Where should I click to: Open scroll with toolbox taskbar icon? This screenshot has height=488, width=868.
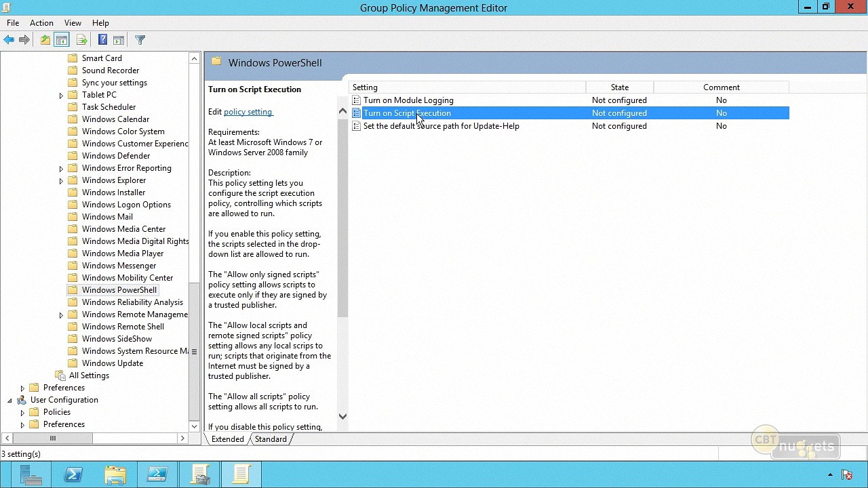click(x=200, y=474)
